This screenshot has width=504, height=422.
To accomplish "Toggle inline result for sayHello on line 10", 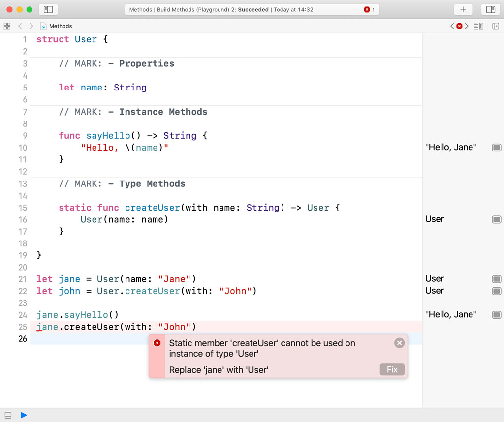I will pyautogui.click(x=496, y=147).
